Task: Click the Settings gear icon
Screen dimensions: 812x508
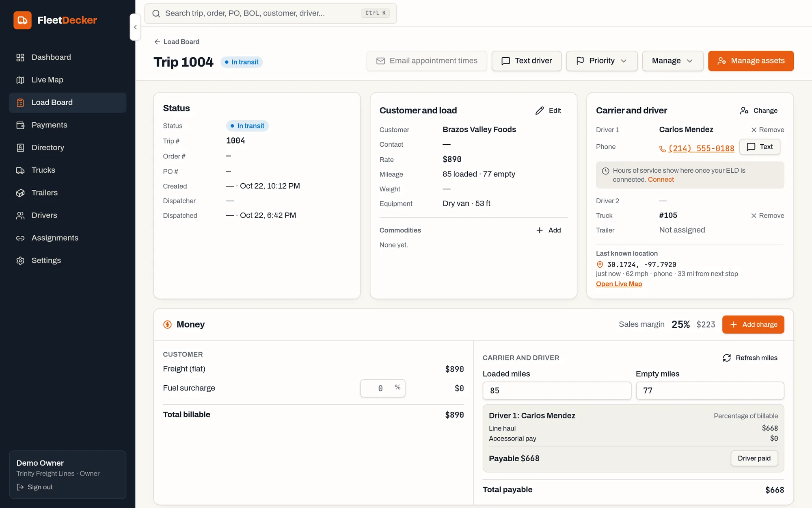Action: click(20, 261)
